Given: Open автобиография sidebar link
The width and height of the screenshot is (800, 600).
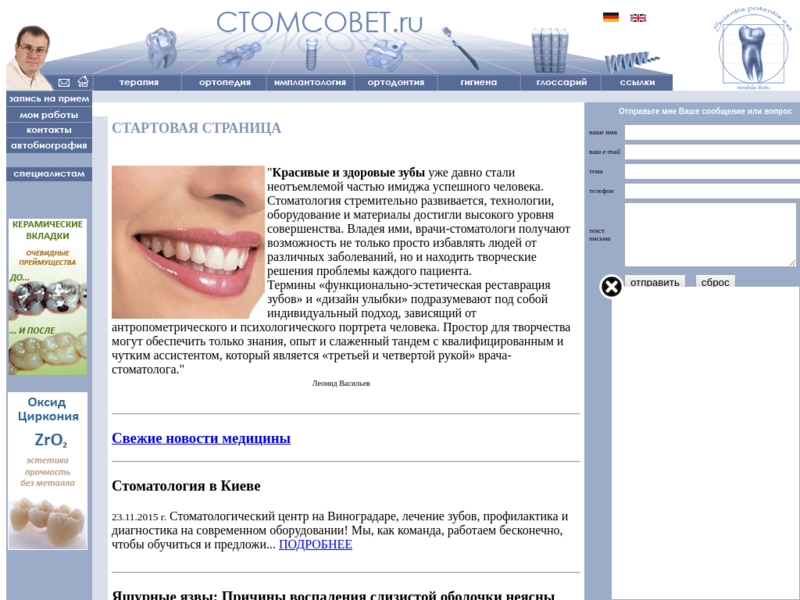Looking at the screenshot, I should [49, 145].
